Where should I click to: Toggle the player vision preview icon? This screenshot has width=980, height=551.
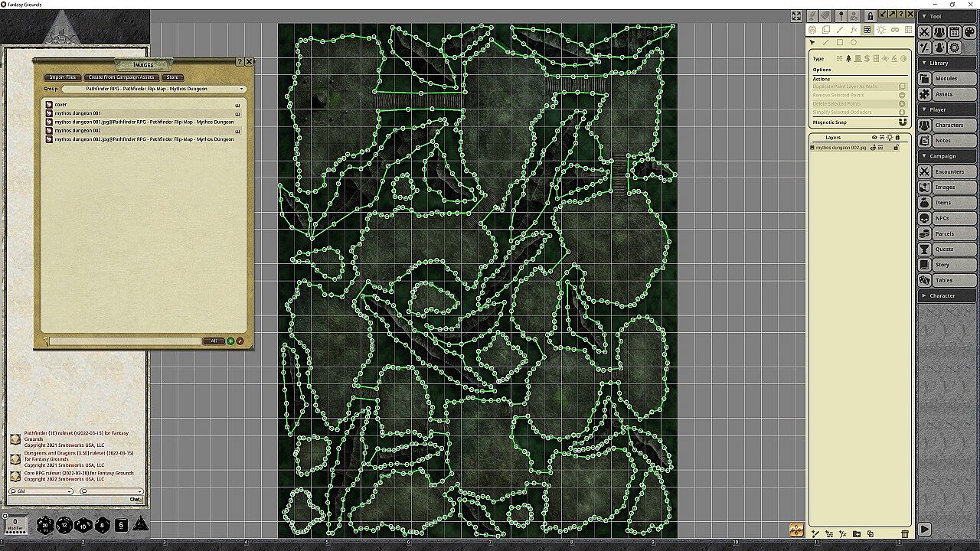point(855,15)
